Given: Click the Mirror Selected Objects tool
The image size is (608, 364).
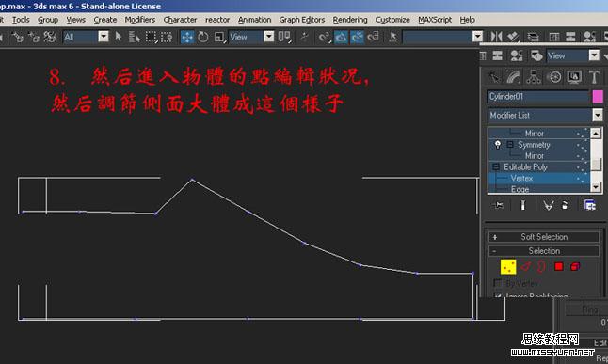Looking at the screenshot, I should point(496,37).
